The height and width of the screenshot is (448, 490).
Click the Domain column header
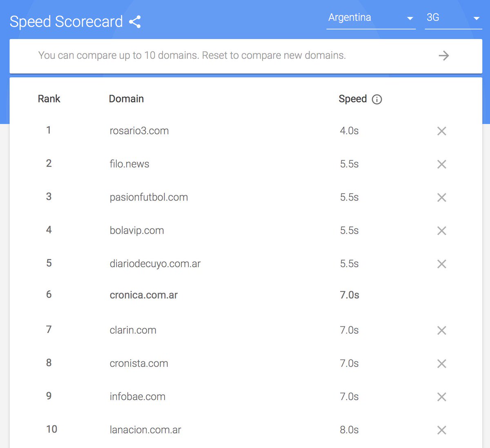coord(126,99)
